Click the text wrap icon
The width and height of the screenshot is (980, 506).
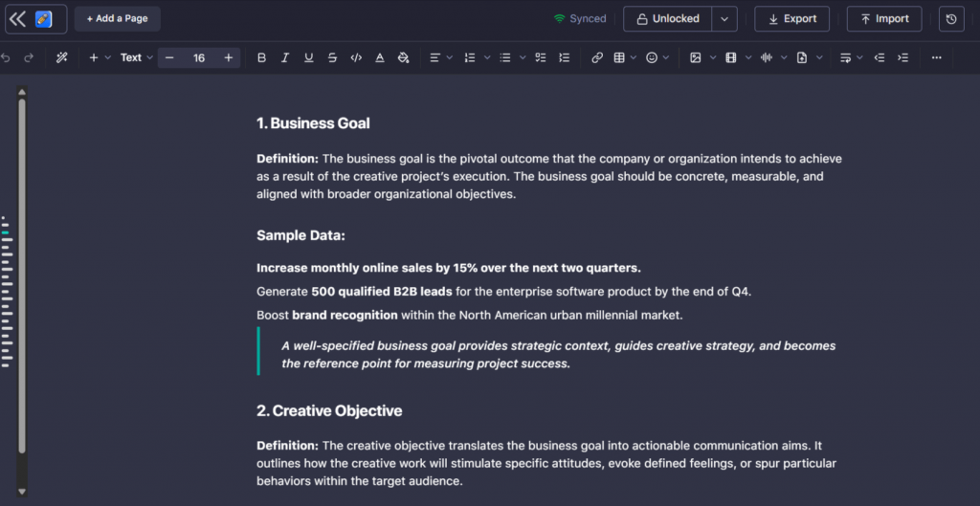(x=845, y=57)
